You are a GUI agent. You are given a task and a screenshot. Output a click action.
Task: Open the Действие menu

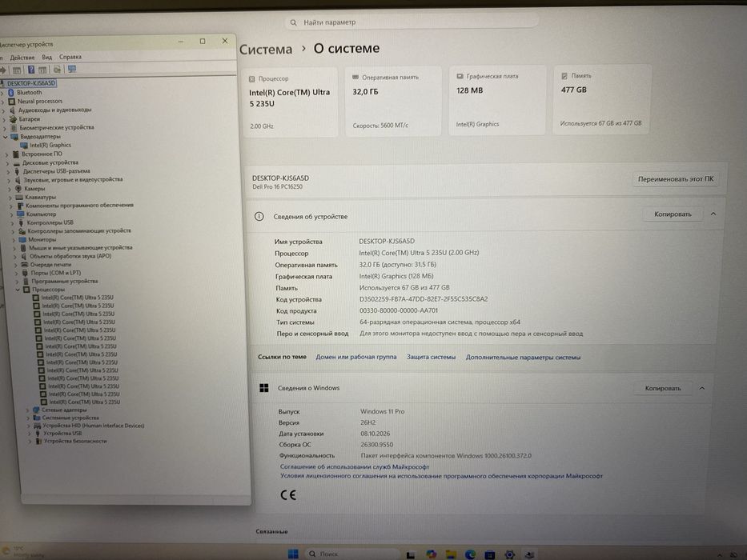(x=22, y=57)
